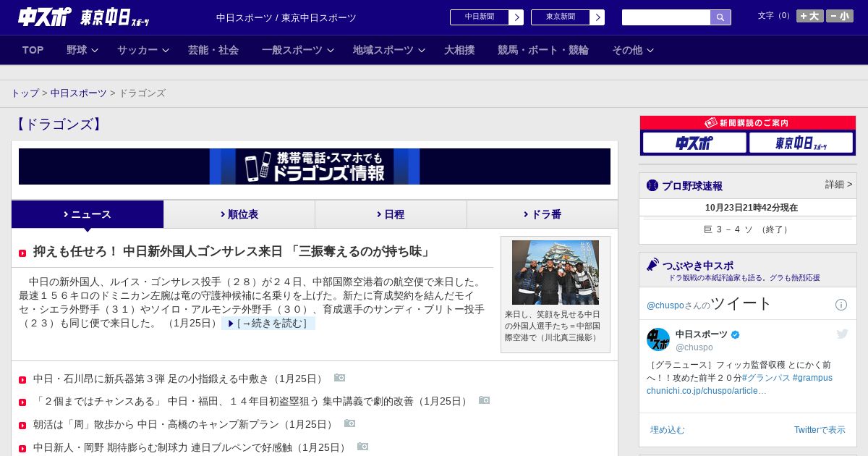Viewport: 868px width, 456px height.
Task: Expand the 地域スポーツ navigation menu
Action: [x=389, y=50]
